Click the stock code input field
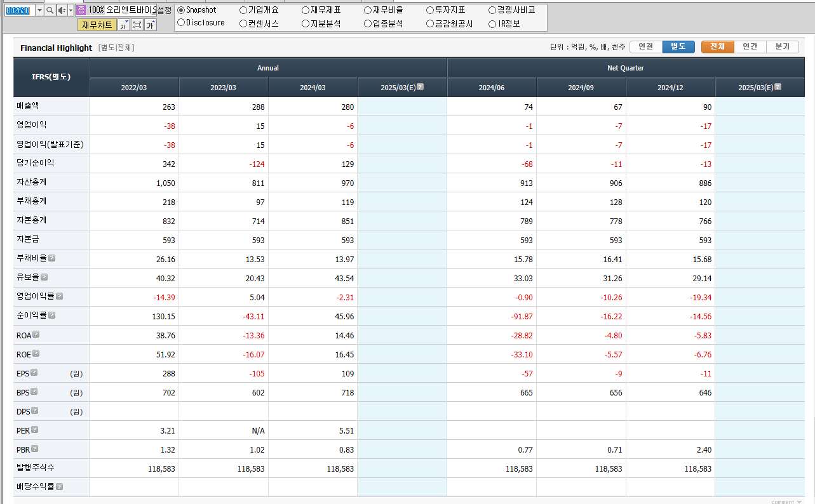Image resolution: width=815 pixels, height=504 pixels. tap(20, 10)
